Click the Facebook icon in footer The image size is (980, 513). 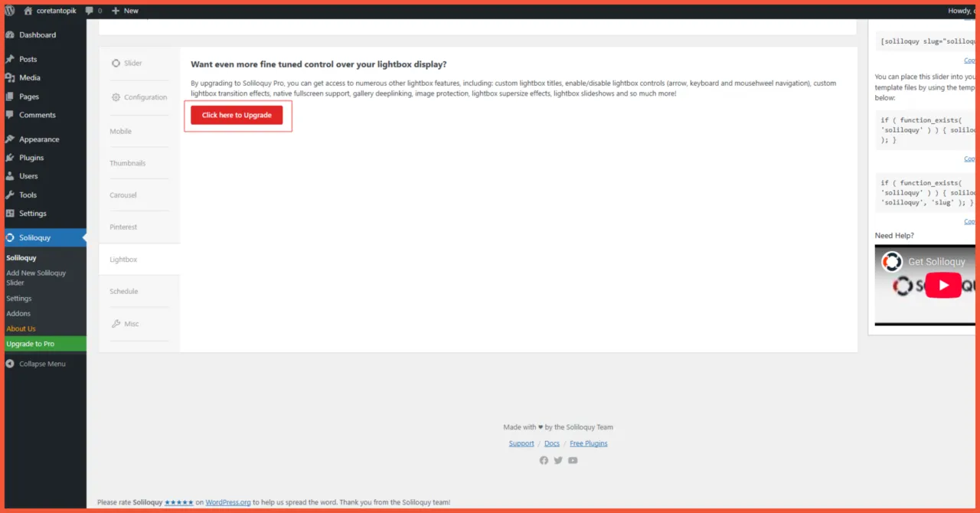(x=544, y=460)
